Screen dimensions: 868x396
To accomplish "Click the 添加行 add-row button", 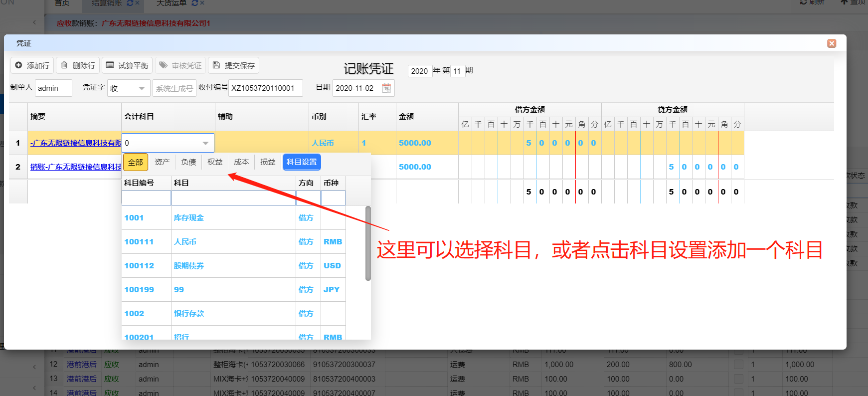I will pyautogui.click(x=32, y=65).
